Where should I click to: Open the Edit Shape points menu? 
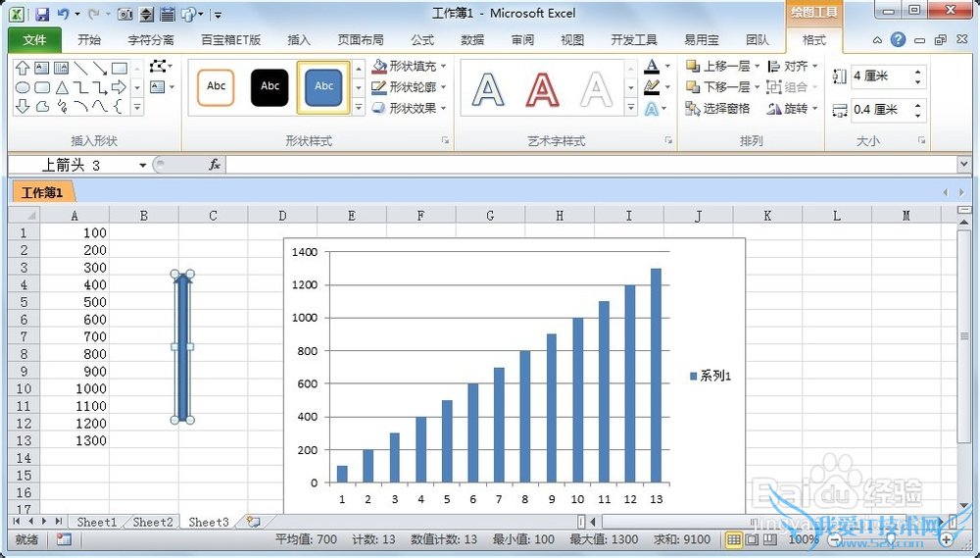point(161,67)
